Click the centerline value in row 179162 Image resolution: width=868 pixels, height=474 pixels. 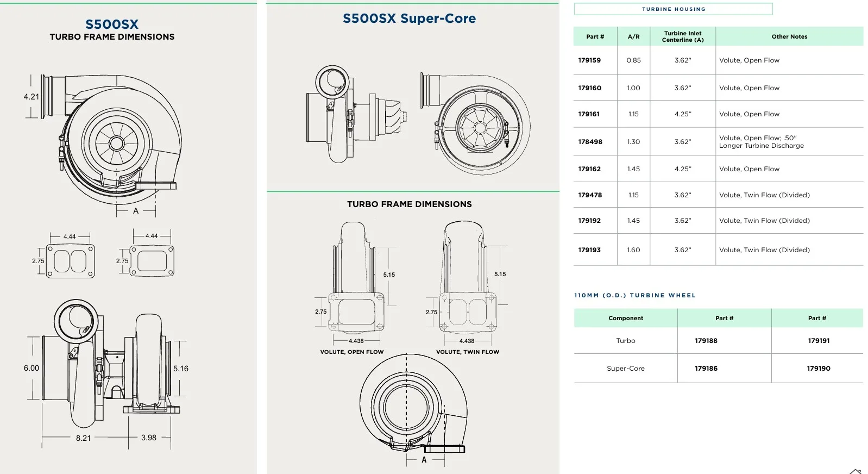click(x=683, y=169)
